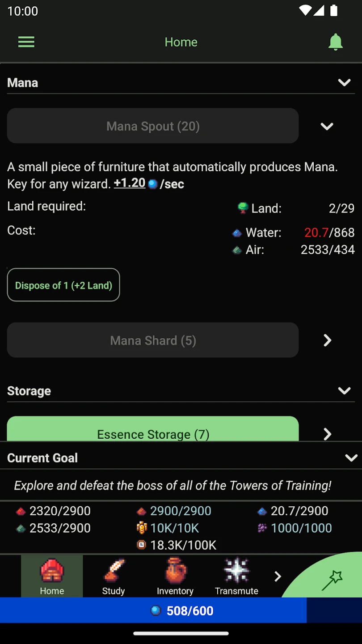Expand the Mana Shard details
This screenshot has height=644, width=362.
[x=327, y=340]
